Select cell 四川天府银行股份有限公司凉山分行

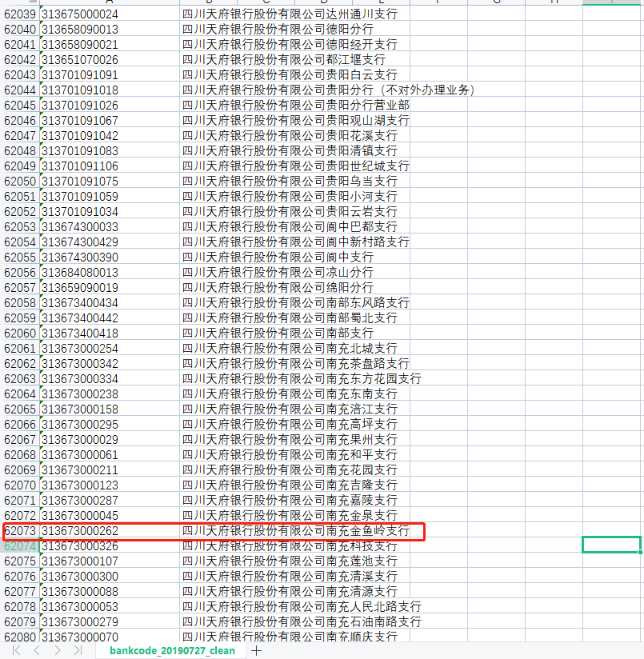pos(278,273)
